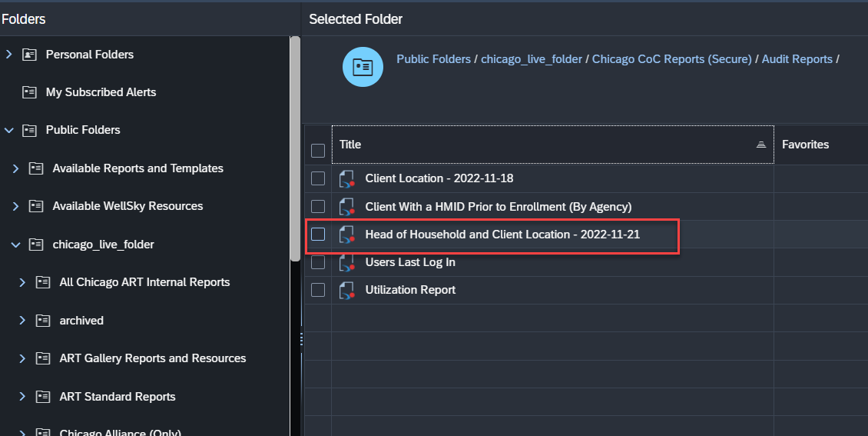Viewport: 868px width, 436px height.
Task: Click the Folders panel vertical scrollbar
Action: point(295,146)
